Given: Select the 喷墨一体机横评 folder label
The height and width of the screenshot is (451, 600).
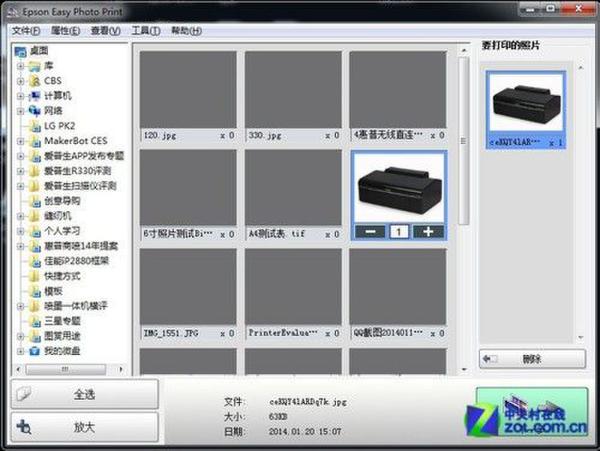Looking at the screenshot, I should tap(76, 306).
